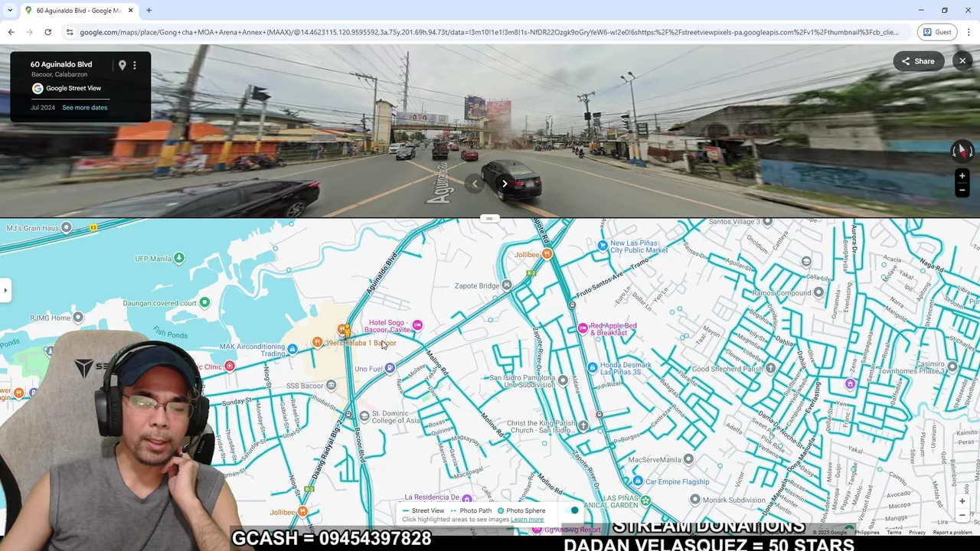Viewport: 980px width, 551px height.
Task: Click the clinic marker on the map
Action: point(229,366)
